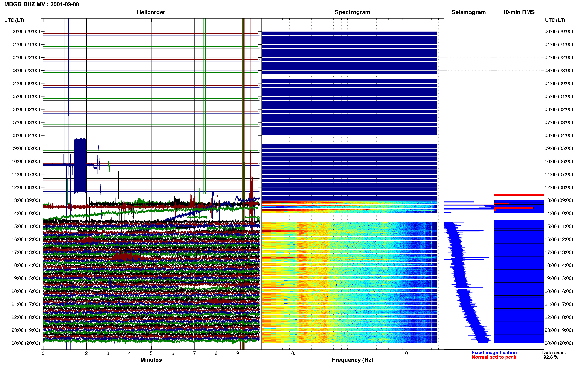
Task: Select the "Spectrogram" panel heading
Action: click(352, 12)
